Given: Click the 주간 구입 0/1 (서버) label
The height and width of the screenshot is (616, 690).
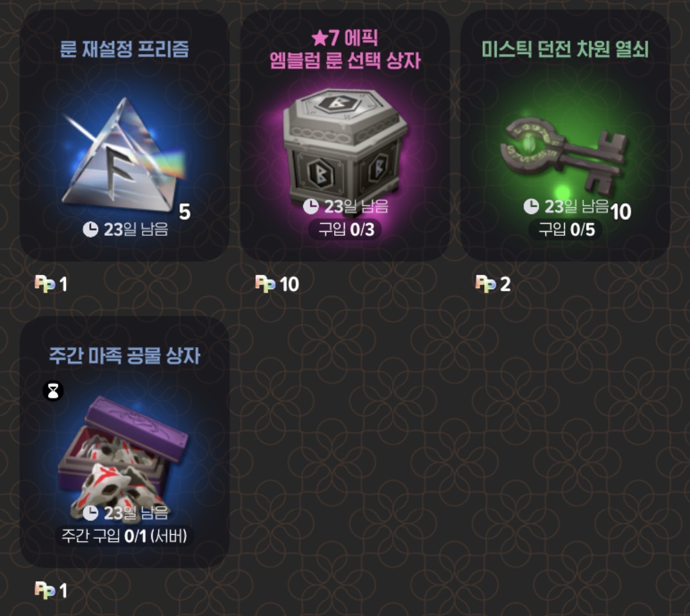Looking at the screenshot, I should 125,536.
